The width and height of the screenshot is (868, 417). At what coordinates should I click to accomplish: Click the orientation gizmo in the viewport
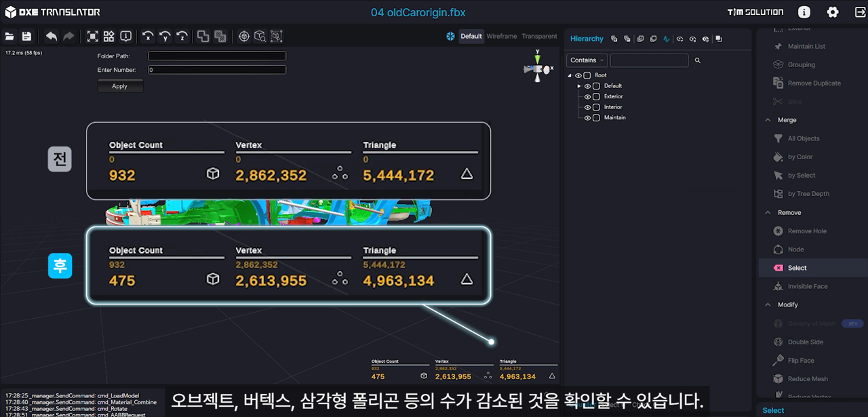pyautogui.click(x=538, y=68)
